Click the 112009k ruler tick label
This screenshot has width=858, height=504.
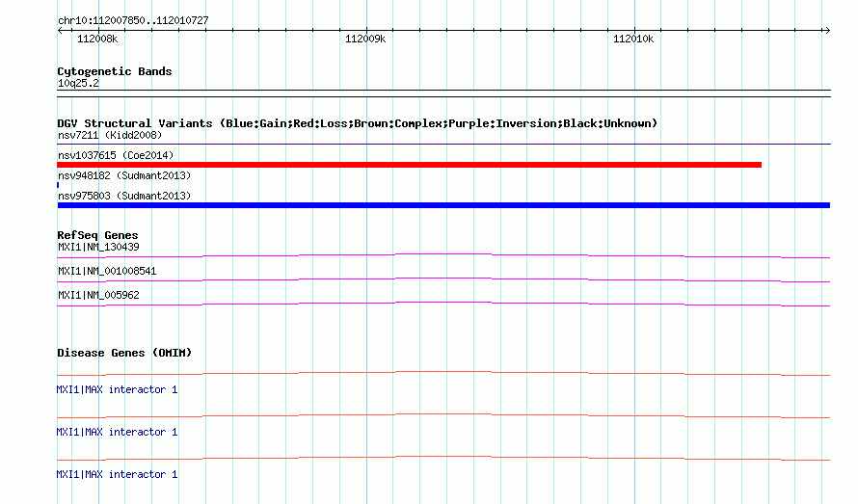365,39
